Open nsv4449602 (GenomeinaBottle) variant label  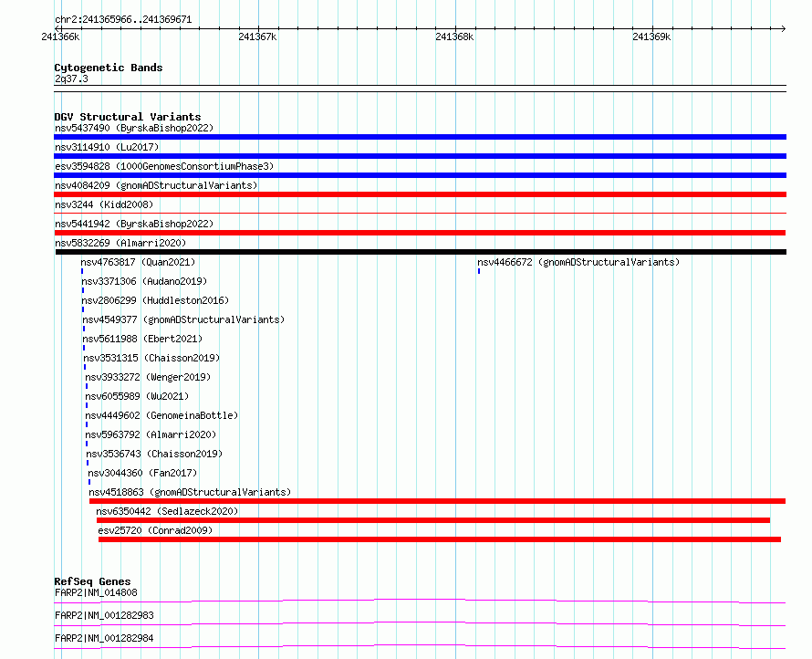pos(161,415)
